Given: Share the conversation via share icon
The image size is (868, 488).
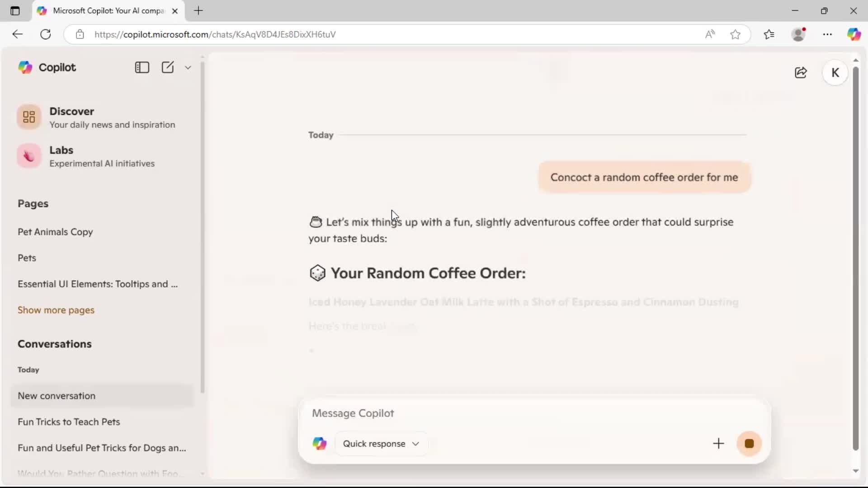Looking at the screenshot, I should 801,73.
